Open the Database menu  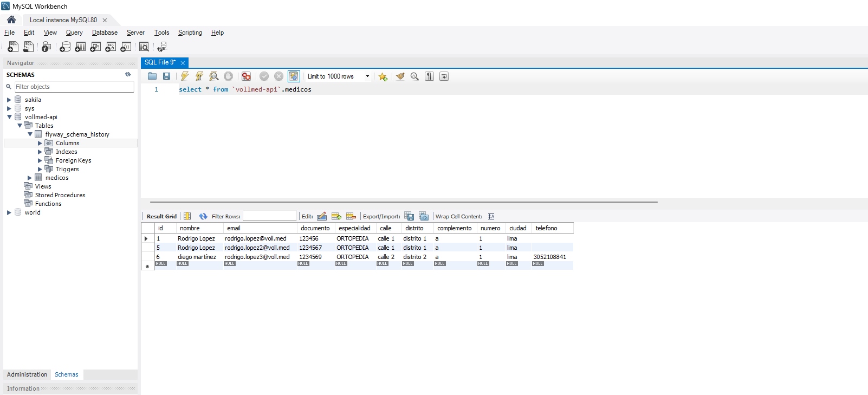tap(105, 33)
